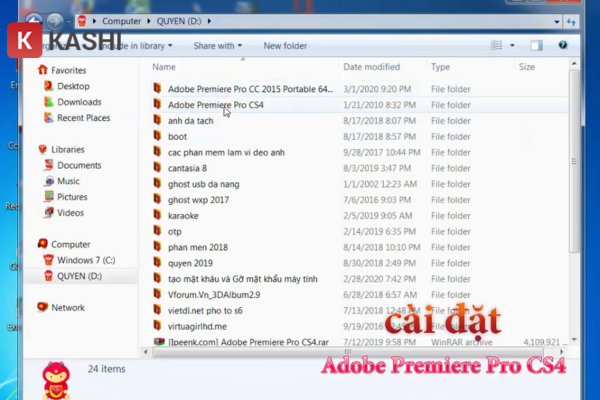600x400 pixels.
Task: Click the Network icon in navigation pane
Action: [x=42, y=307]
